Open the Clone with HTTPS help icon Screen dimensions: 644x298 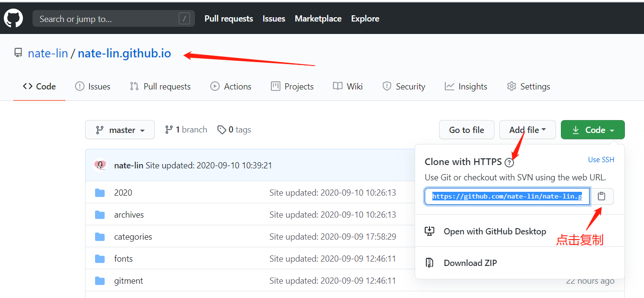pos(509,163)
